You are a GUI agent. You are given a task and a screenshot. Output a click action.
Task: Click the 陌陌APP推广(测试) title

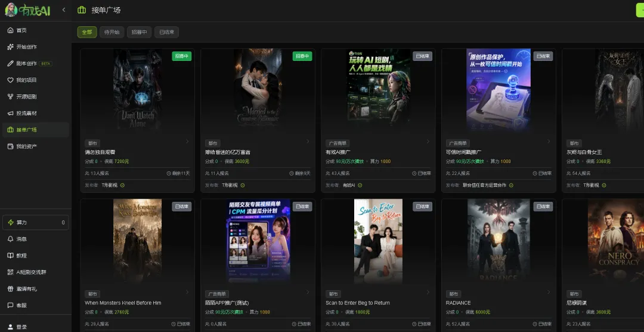coord(227,303)
